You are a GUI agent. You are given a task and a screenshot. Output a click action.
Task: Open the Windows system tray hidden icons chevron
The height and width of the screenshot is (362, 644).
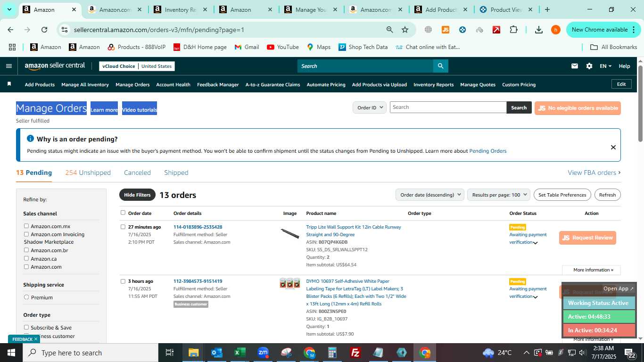click(x=526, y=353)
